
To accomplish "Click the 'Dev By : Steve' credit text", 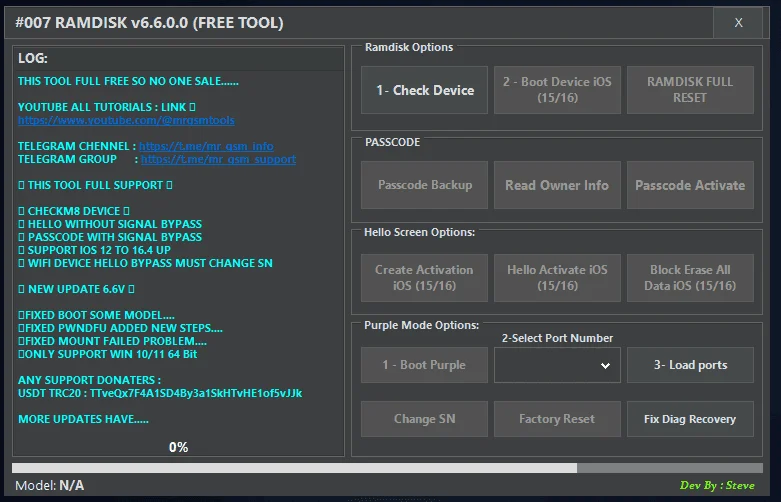I will 717,485.
